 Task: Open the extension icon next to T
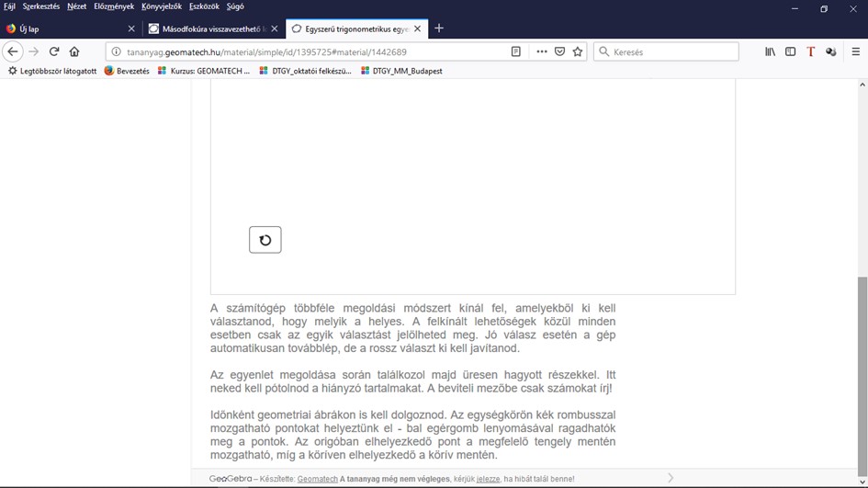pos(831,51)
